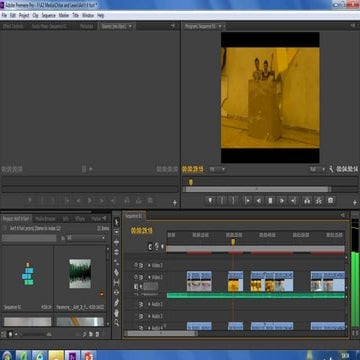
Task: Select the Hand tool
Action: (x=116, y=313)
